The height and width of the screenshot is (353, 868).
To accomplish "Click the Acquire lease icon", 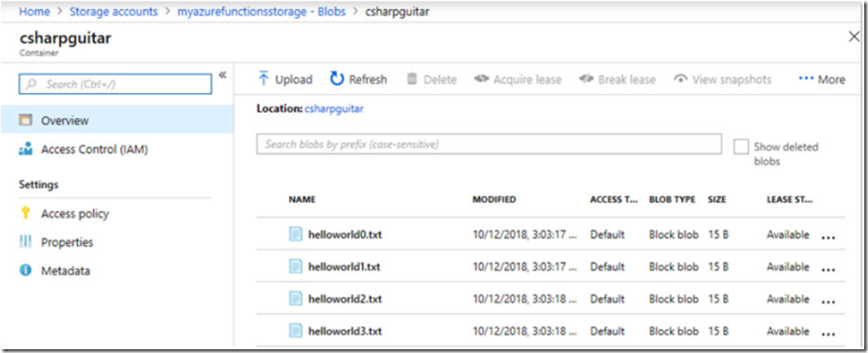I will click(481, 79).
